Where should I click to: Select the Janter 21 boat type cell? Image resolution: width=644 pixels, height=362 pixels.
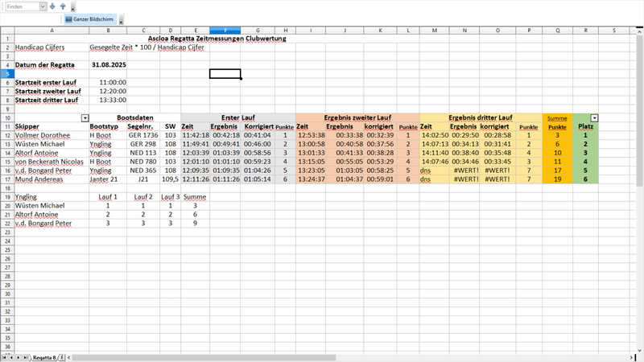108,179
